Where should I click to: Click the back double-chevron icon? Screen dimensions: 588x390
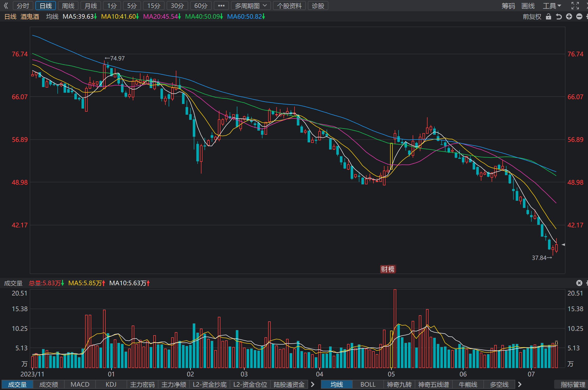(x=6, y=6)
